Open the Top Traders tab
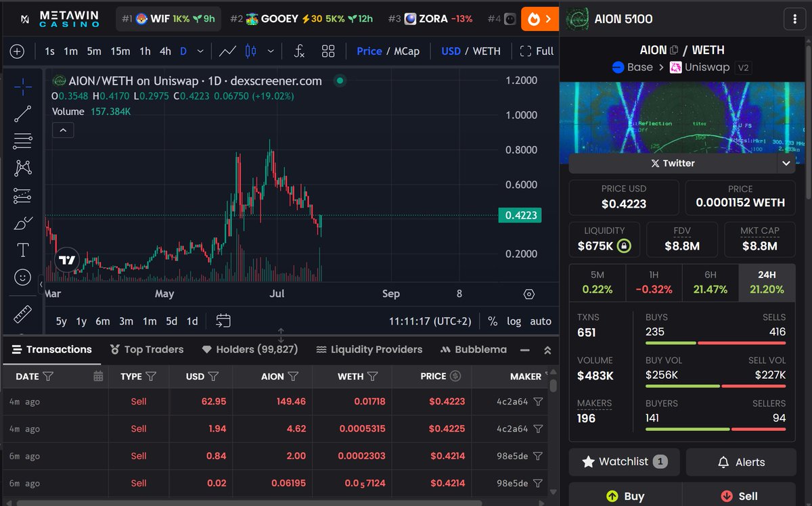This screenshot has width=812, height=506. (x=146, y=350)
